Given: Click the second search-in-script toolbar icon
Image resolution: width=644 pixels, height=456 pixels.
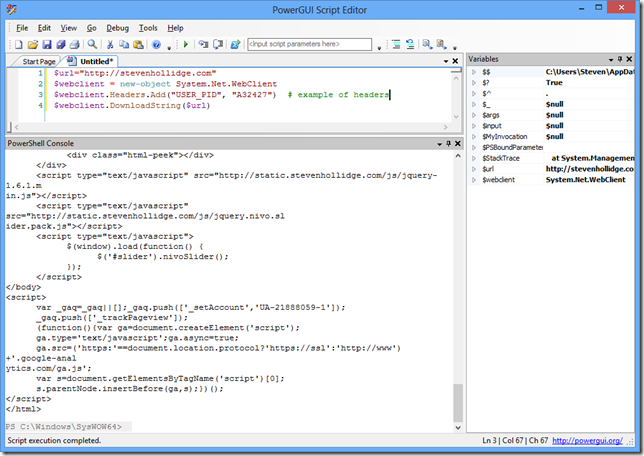Looking at the screenshot, I should click(x=441, y=44).
